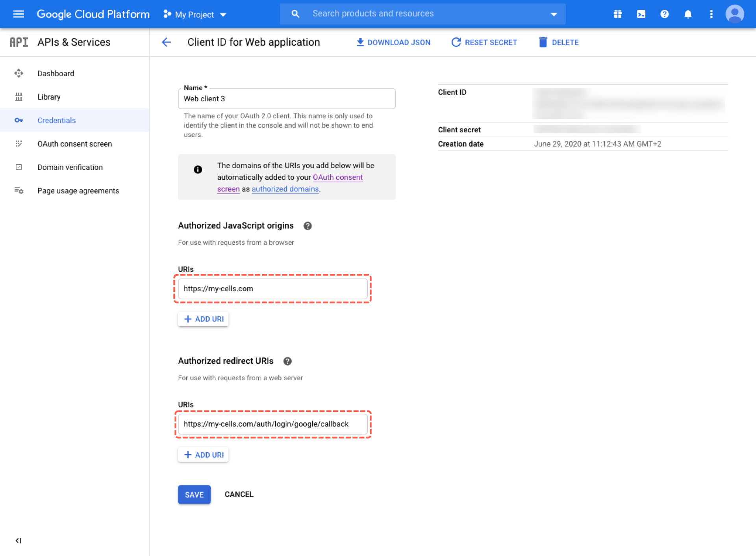The image size is (756, 556).
Task: Expand the search bar dropdown arrow
Action: coord(554,14)
